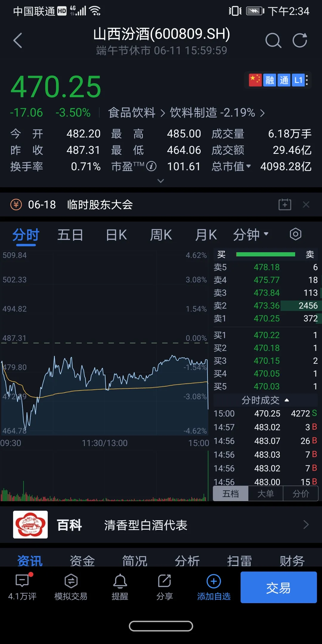
Task: Tap the 山西汾酒(600809.SH) title
Action: [161, 34]
